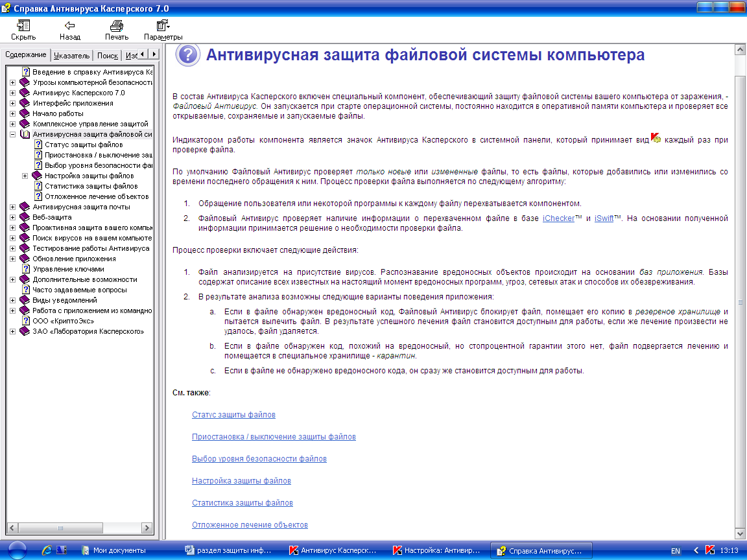Screen dimensions: 747x560
Task: Switch to the Антивирус Касперского taskbar window
Action: click(333, 550)
